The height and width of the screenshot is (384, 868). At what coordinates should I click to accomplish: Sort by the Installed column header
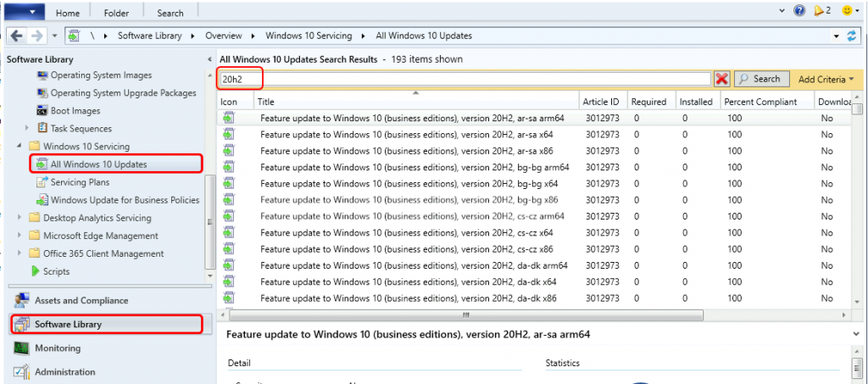point(698,102)
